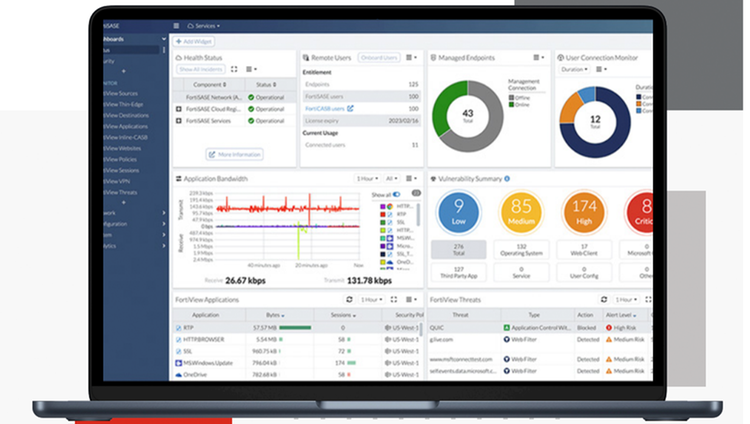Click the More Information button

pos(235,155)
